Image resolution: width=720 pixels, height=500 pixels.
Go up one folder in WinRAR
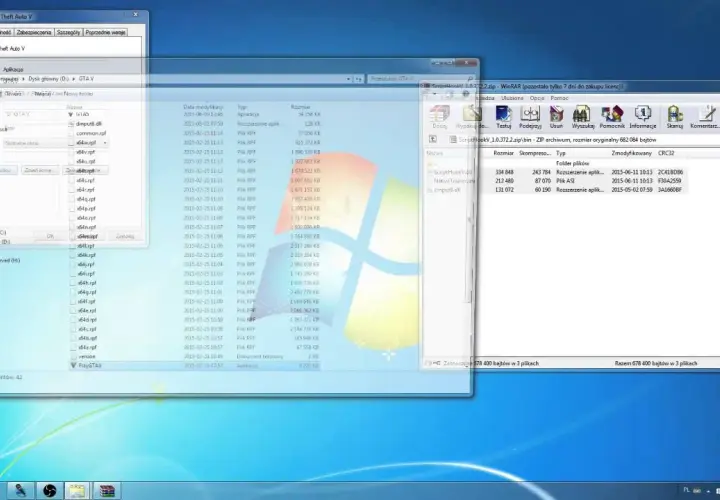[x=433, y=139]
